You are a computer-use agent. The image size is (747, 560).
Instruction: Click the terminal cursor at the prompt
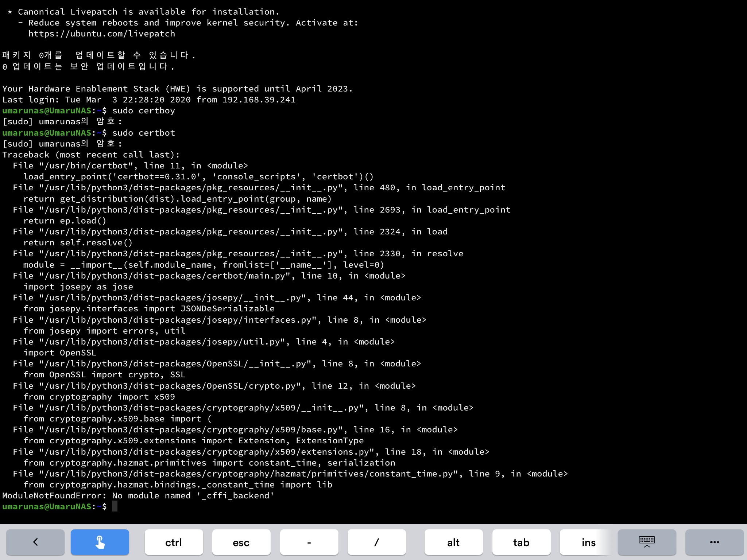click(115, 506)
